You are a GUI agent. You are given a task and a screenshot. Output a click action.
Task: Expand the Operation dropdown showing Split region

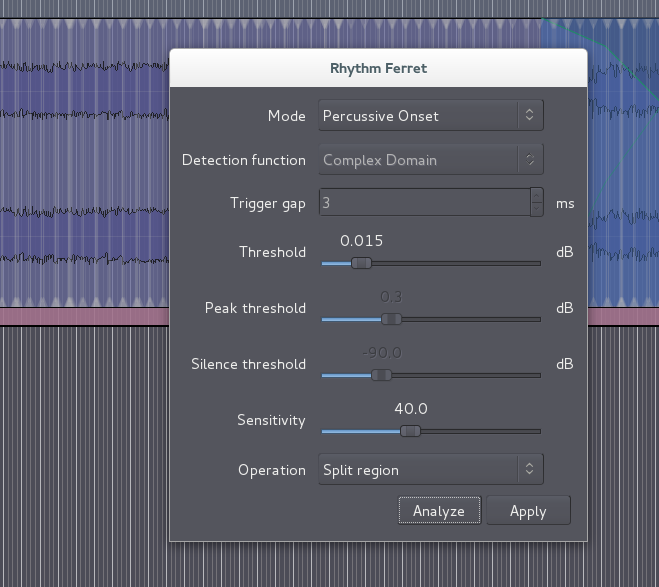(430, 470)
